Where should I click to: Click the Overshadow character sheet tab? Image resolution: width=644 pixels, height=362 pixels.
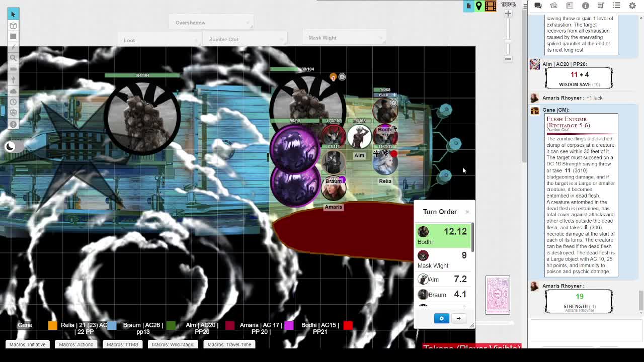(210, 23)
